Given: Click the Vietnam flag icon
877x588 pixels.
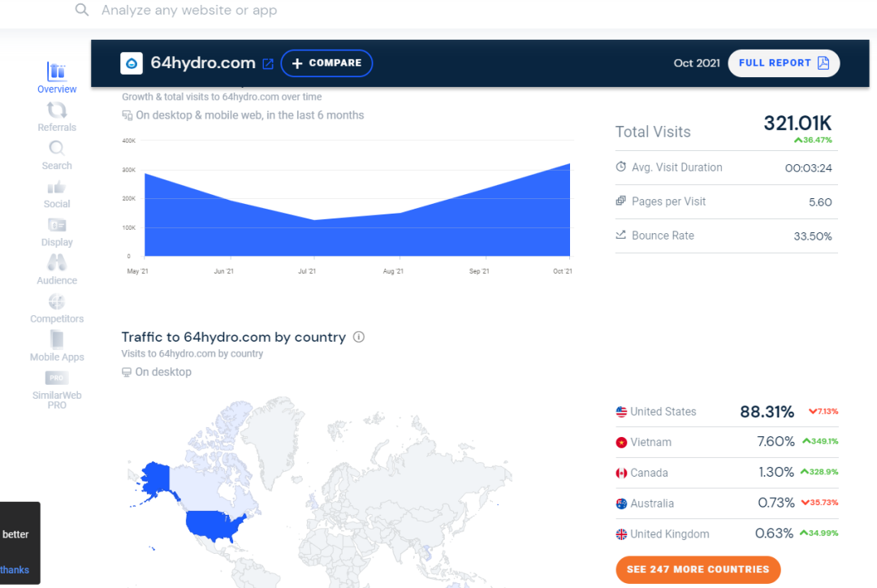Looking at the screenshot, I should (x=621, y=443).
